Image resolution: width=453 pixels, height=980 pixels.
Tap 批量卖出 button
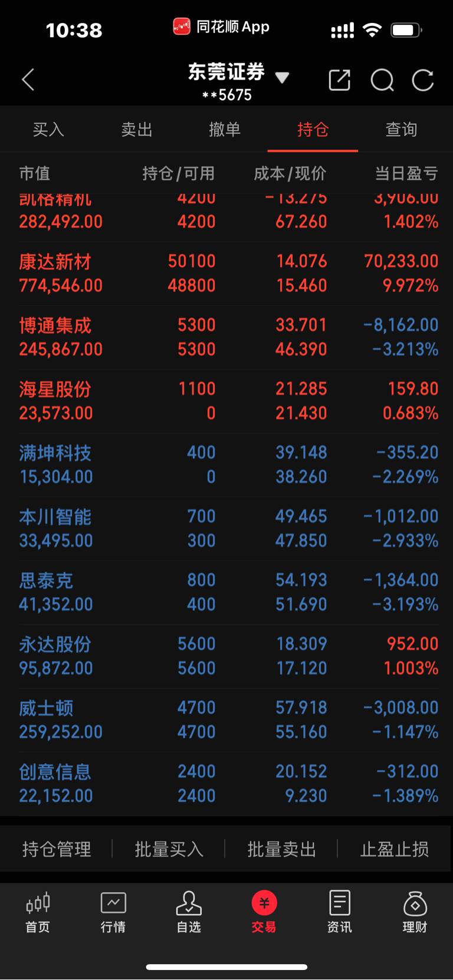(x=282, y=849)
